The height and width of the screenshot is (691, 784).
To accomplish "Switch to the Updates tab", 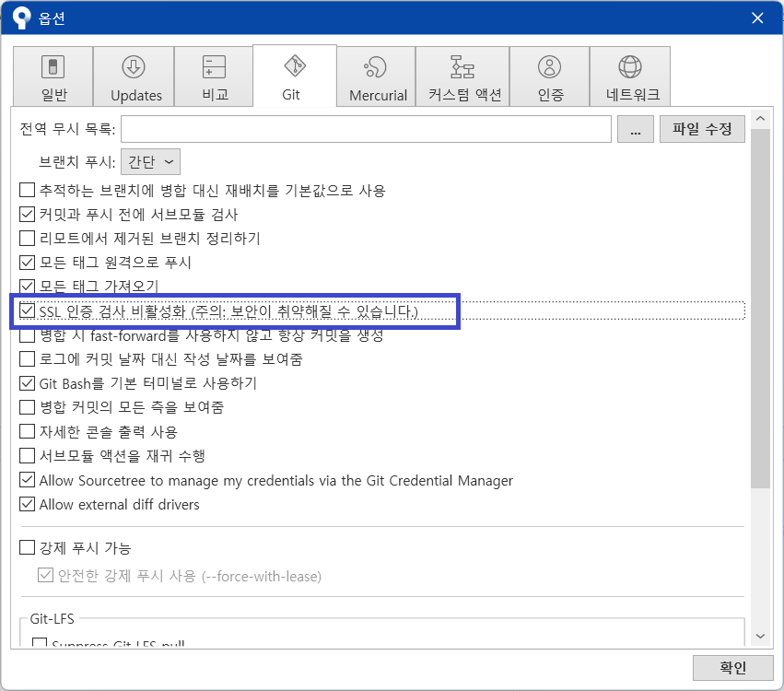I will click(134, 76).
